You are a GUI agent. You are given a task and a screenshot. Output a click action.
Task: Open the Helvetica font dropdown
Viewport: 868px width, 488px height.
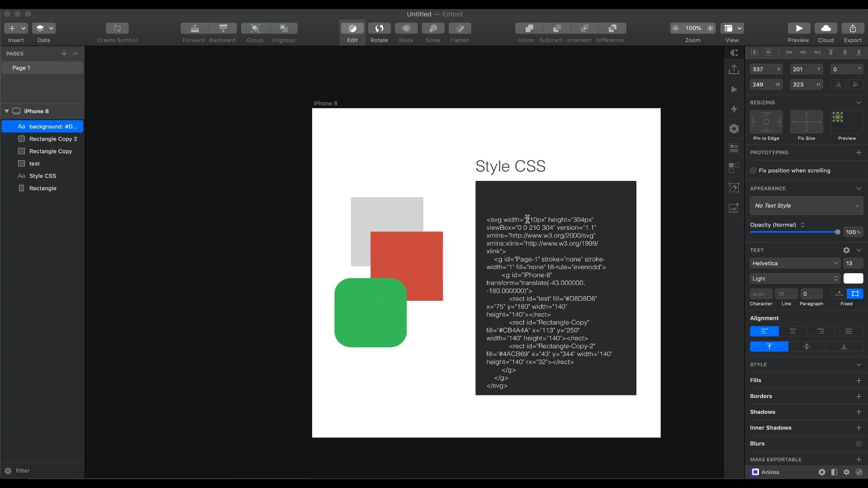click(x=795, y=263)
